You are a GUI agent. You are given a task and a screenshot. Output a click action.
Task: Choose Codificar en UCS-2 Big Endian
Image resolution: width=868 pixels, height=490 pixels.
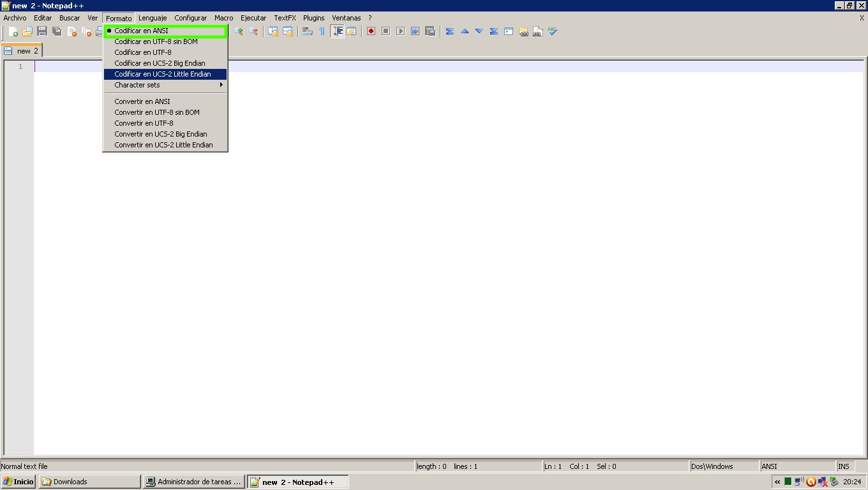pyautogui.click(x=165, y=63)
